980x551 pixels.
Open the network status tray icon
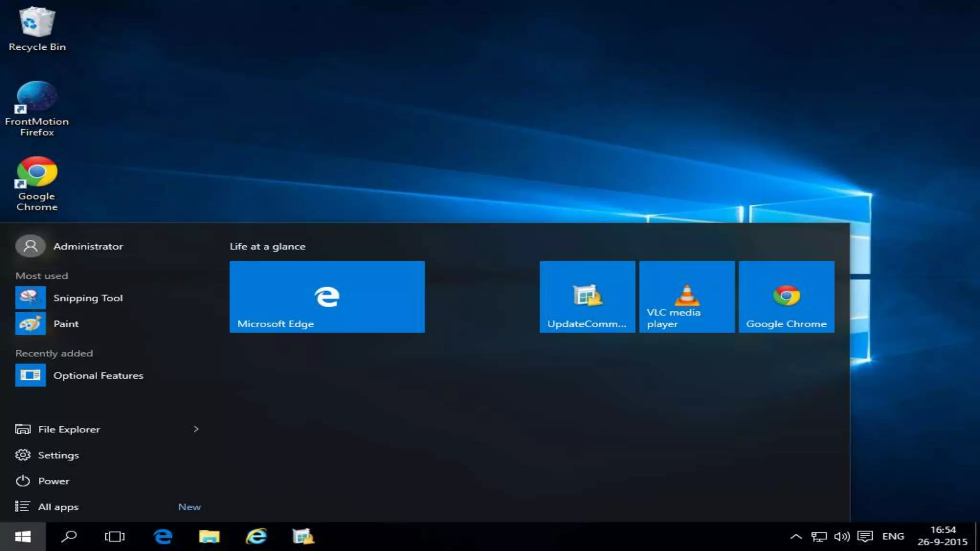coord(819,537)
